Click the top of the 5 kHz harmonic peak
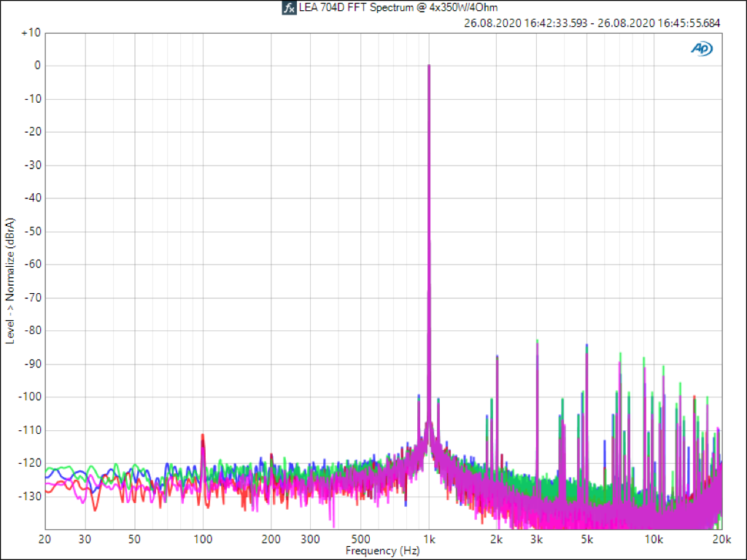Screen dimensions: 747x560 (x=587, y=346)
